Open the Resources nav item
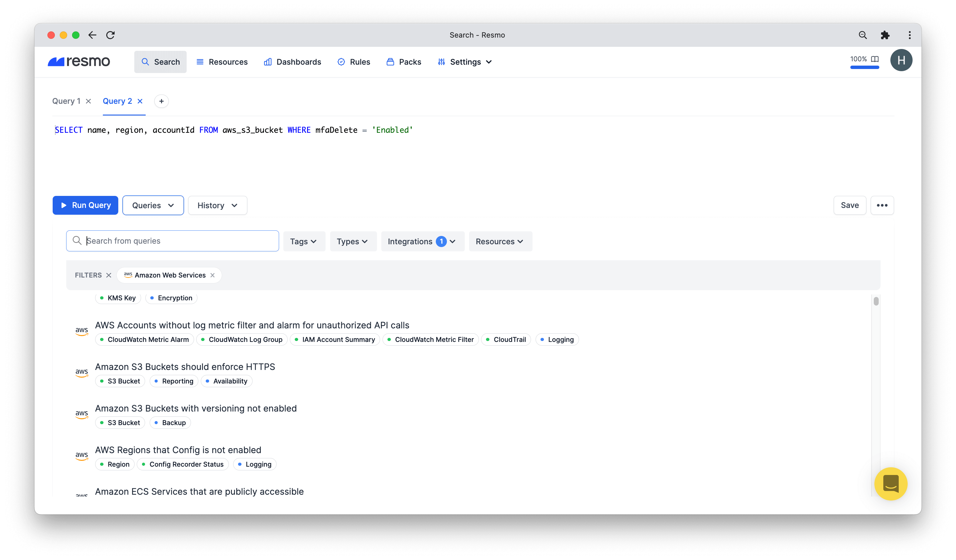Screen dimensions: 956x560 (222, 62)
